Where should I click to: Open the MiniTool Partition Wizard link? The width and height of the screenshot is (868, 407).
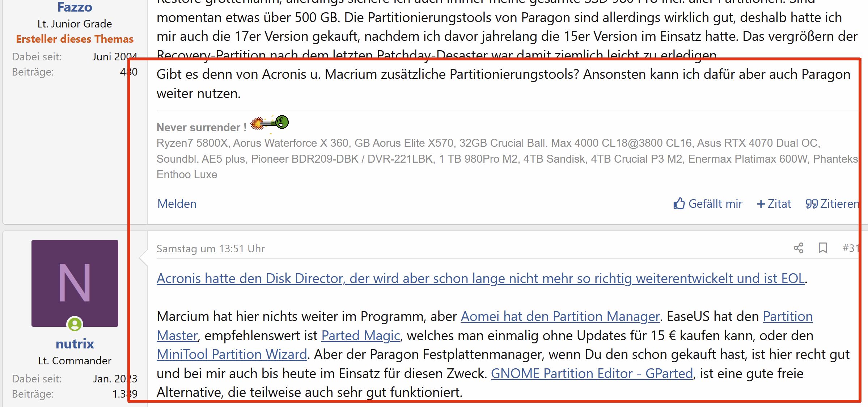(232, 354)
